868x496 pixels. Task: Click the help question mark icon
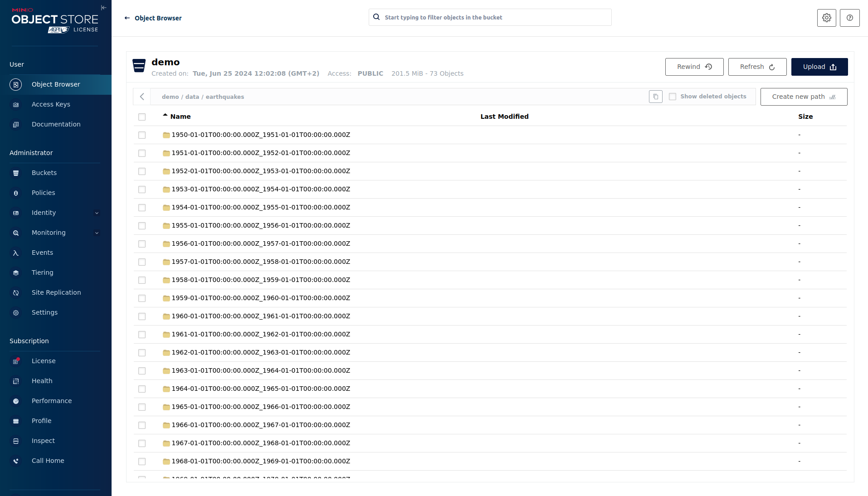click(x=849, y=18)
